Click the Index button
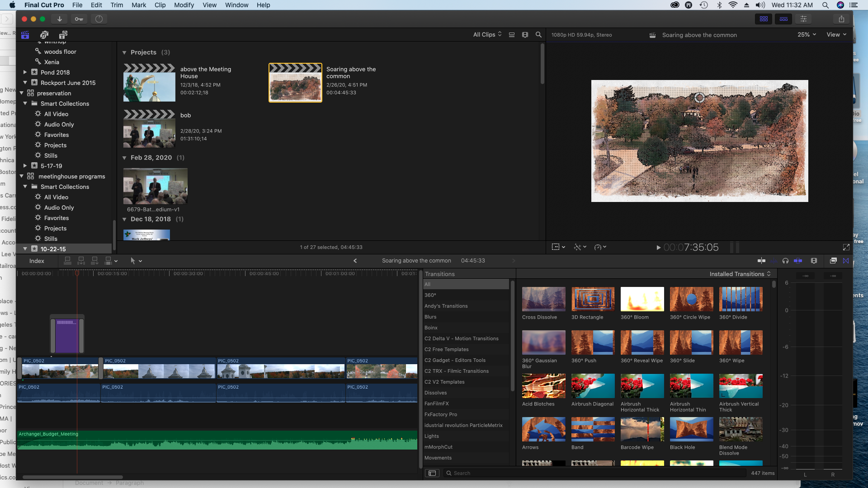Viewport: 868px width, 488px height. [x=37, y=261]
